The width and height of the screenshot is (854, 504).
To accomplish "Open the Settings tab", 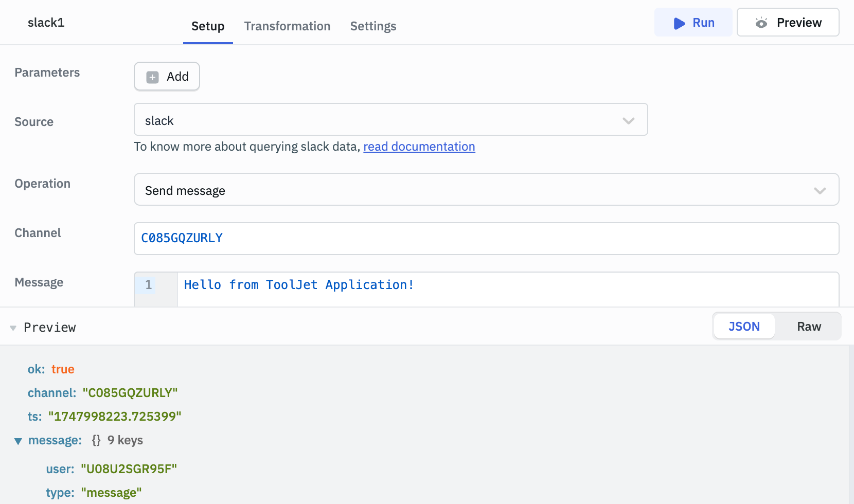I will coord(373,26).
